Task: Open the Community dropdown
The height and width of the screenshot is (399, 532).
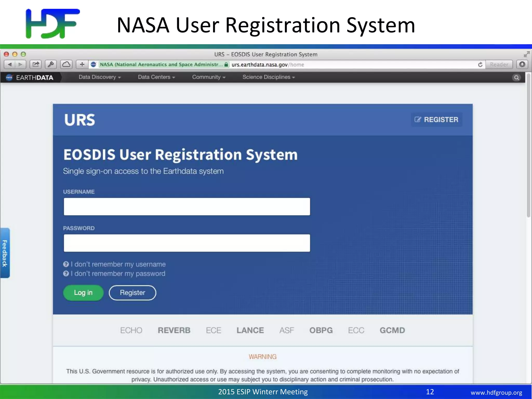Action: click(x=209, y=77)
